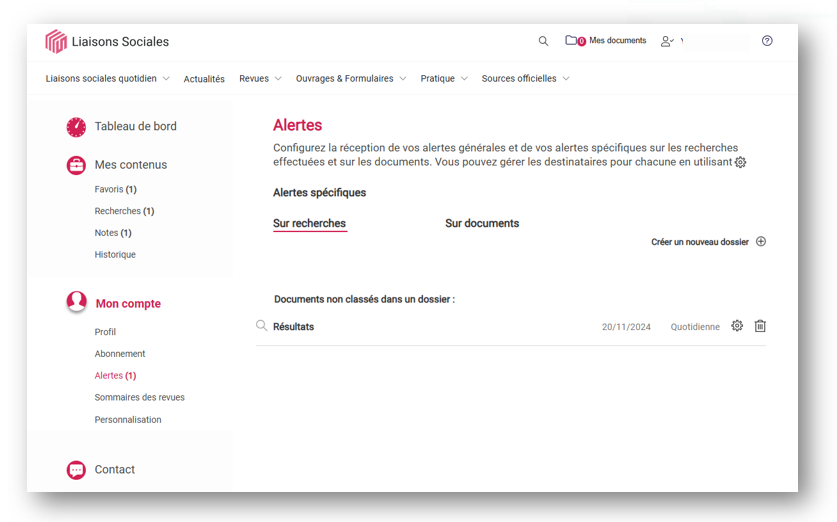This screenshot has height=522, width=837.
Task: Expand Sources officielles menu chevron
Action: pos(566,78)
